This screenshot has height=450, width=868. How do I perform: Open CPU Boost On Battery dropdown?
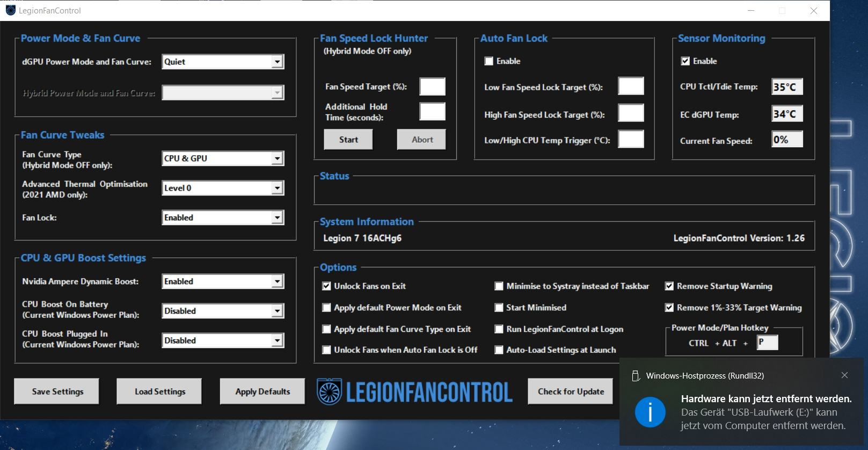coord(223,311)
